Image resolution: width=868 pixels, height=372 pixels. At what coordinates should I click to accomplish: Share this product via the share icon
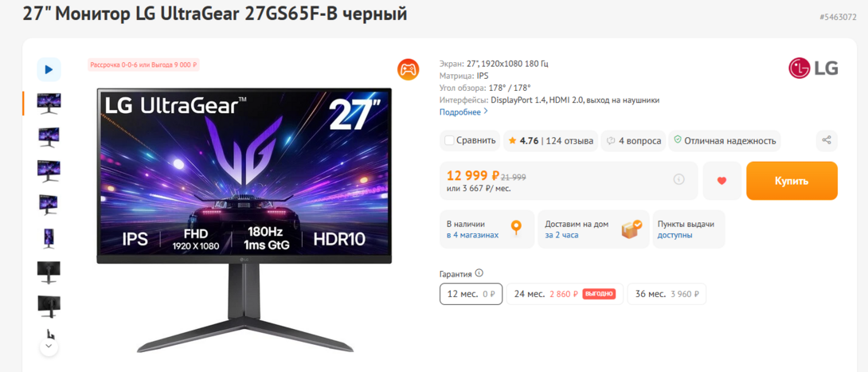pos(827,140)
